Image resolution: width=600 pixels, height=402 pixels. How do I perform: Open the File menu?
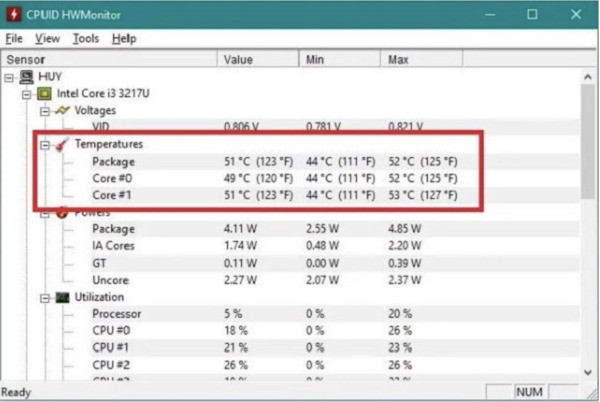click(x=14, y=39)
